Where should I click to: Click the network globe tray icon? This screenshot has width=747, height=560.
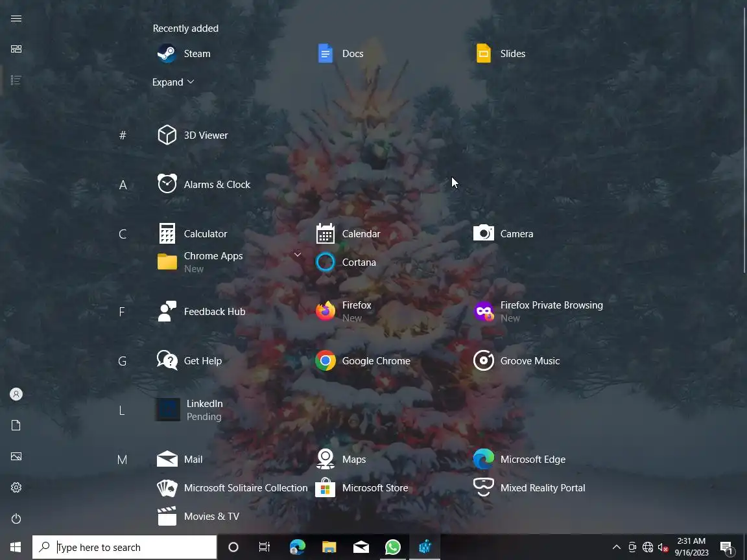click(x=647, y=547)
